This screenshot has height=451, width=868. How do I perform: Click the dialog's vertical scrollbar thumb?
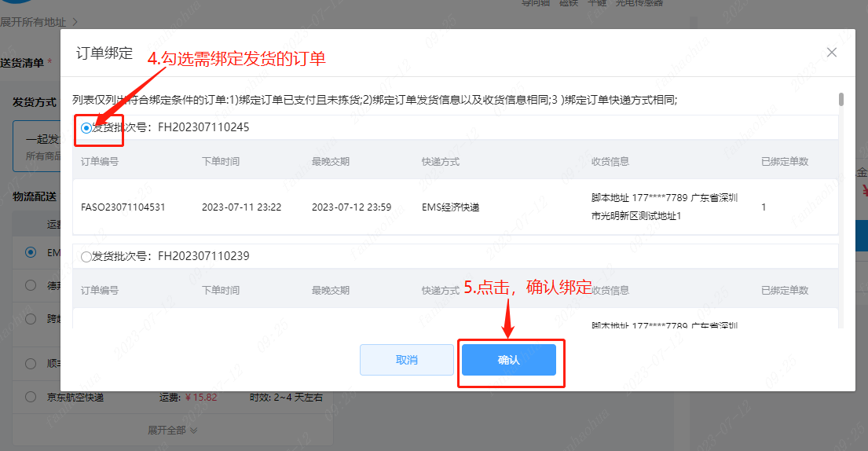click(x=841, y=99)
